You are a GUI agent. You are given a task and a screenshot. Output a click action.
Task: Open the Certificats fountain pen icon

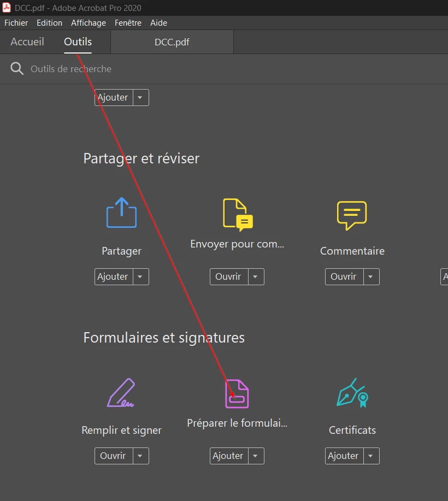352,393
